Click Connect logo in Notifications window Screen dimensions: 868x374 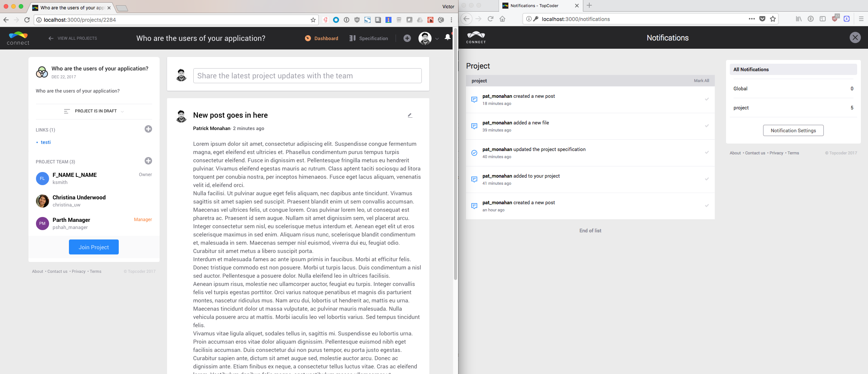[476, 37]
